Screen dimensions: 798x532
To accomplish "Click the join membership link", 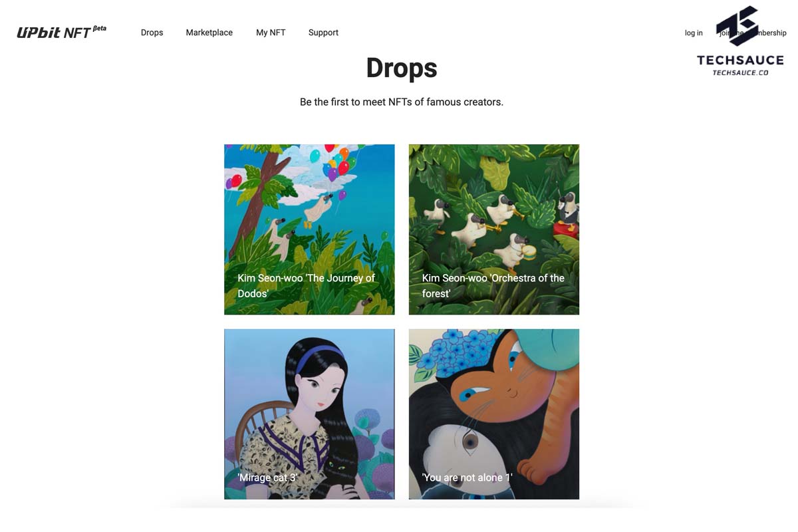I will click(753, 33).
